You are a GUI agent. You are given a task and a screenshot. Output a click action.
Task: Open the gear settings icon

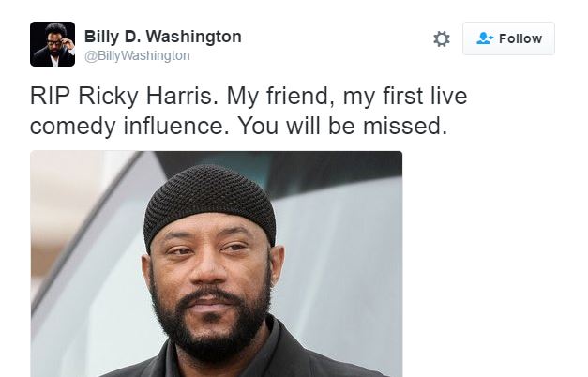pyautogui.click(x=442, y=39)
